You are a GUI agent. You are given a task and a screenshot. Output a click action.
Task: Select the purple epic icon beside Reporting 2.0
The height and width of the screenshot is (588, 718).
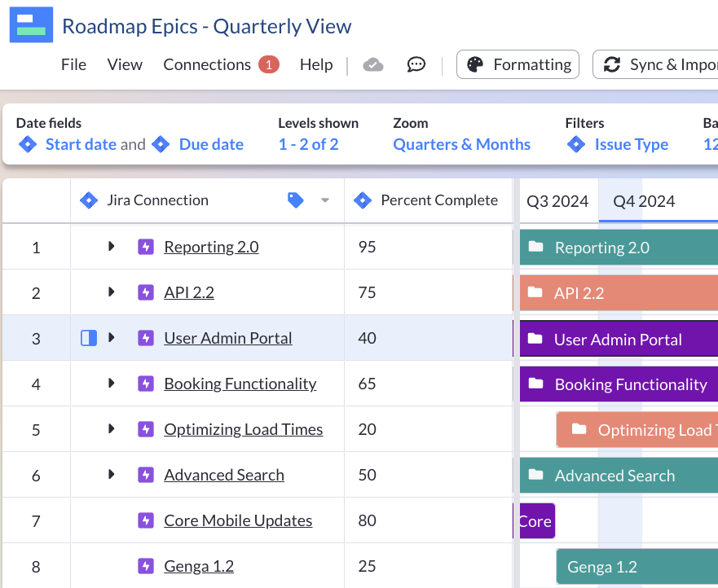coord(145,247)
